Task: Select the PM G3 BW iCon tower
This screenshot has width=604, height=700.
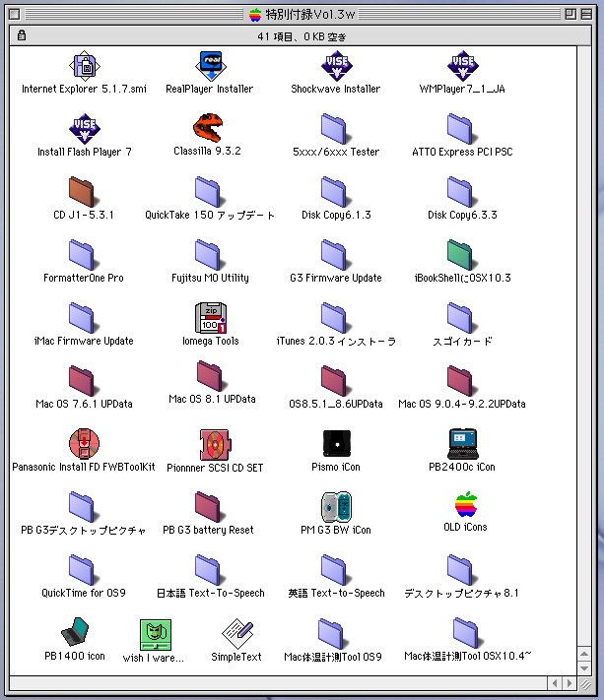Action: (x=335, y=506)
